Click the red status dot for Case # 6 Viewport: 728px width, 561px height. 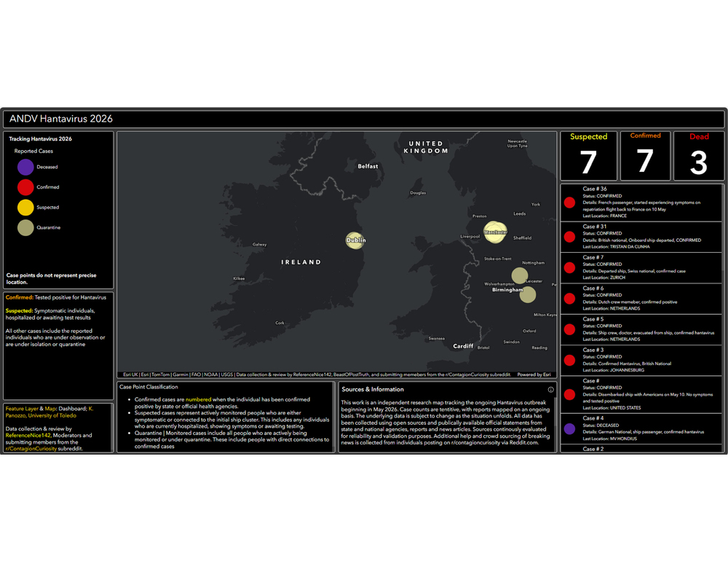570,299
